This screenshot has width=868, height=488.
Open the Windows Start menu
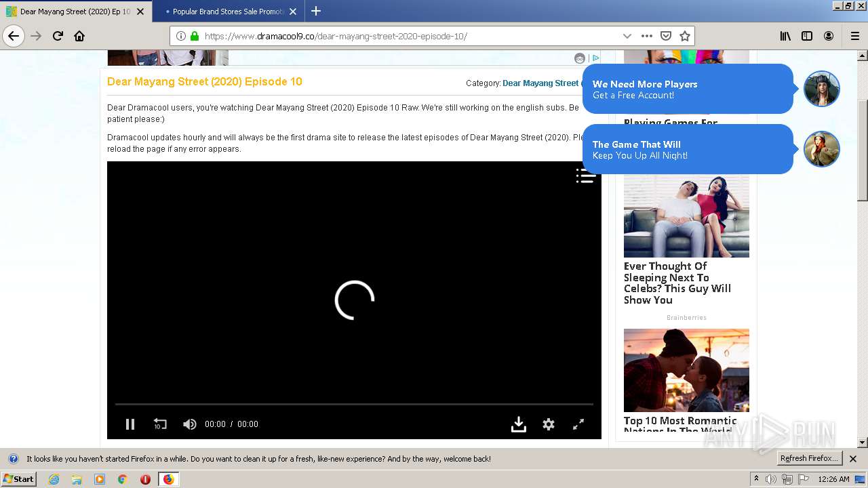click(x=19, y=479)
